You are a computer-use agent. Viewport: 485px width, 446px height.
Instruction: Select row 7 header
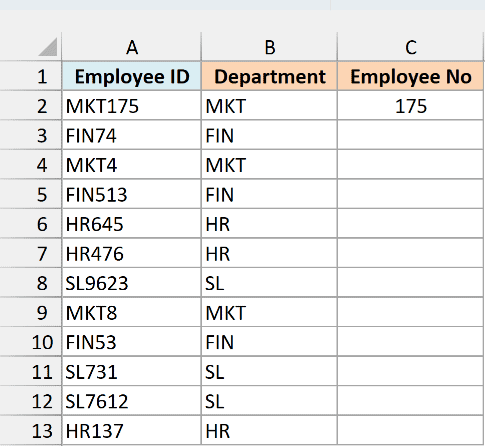click(31, 253)
